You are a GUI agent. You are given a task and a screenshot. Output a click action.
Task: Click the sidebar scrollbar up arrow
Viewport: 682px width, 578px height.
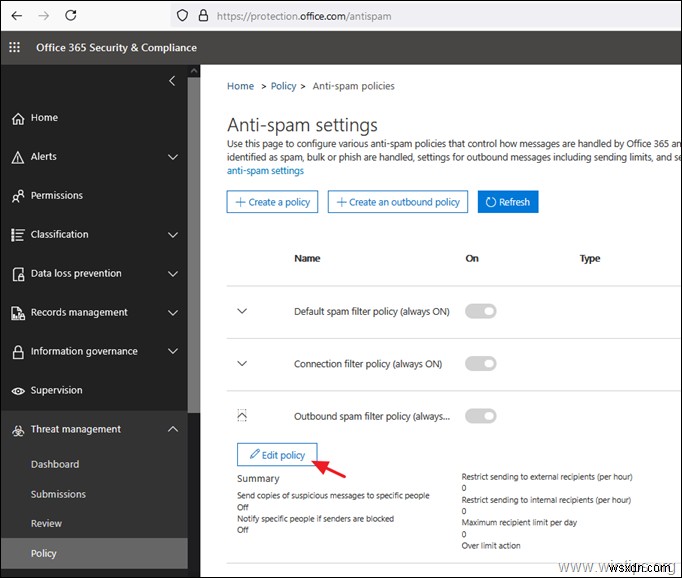pos(194,70)
